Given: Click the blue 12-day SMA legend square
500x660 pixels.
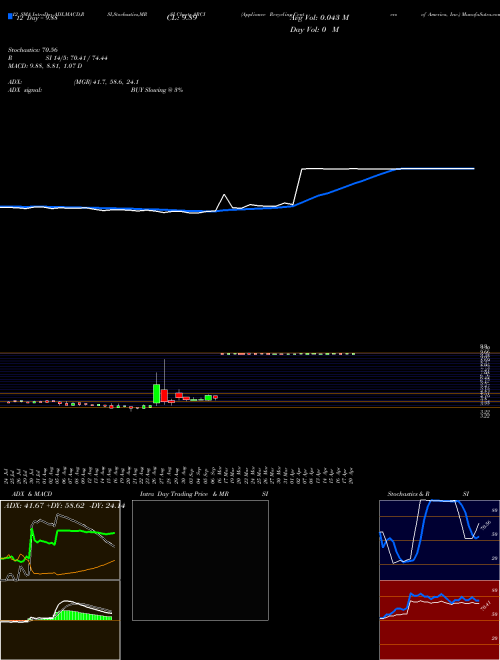Looking at the screenshot, I should coord(10,16).
